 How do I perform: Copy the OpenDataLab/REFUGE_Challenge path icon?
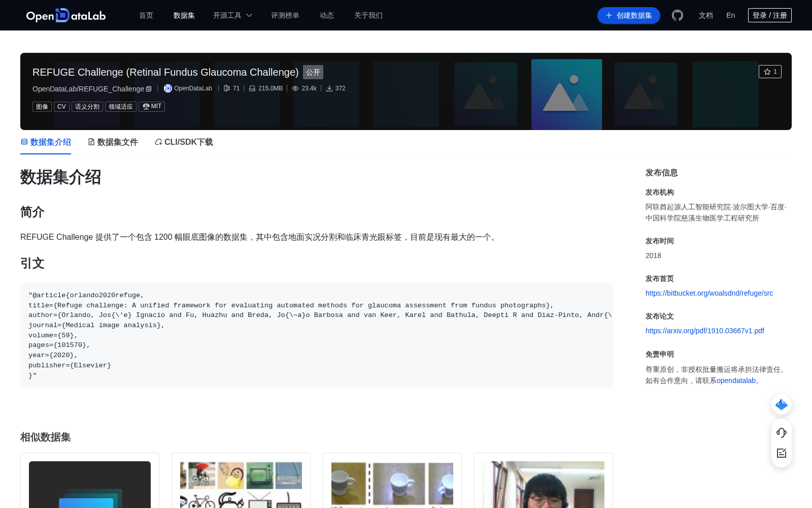tap(149, 89)
